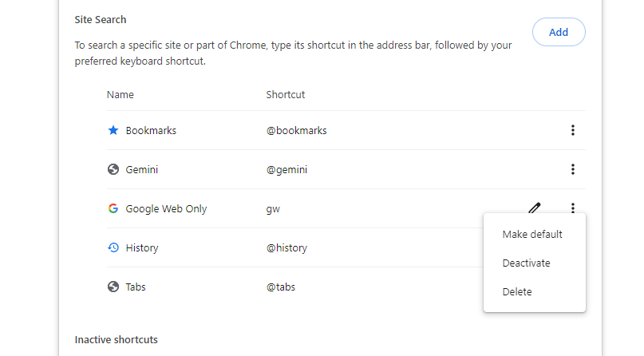Screen dimensions: 644x356
Task: Click the gw shortcut text
Action: [x=273, y=209]
